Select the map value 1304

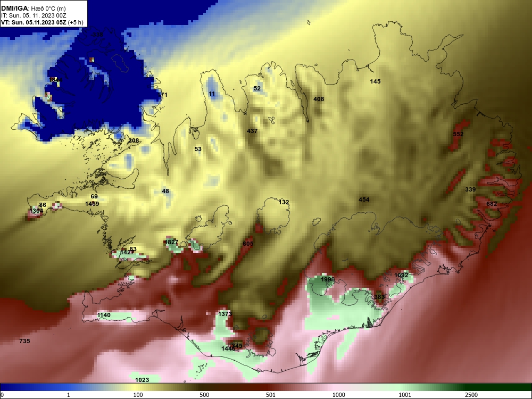[x=36, y=211]
